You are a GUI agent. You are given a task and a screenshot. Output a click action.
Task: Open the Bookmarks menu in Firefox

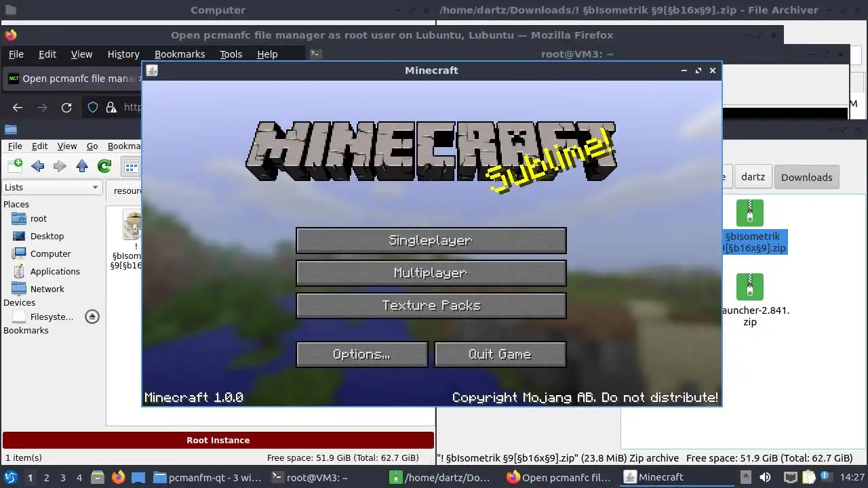(180, 54)
